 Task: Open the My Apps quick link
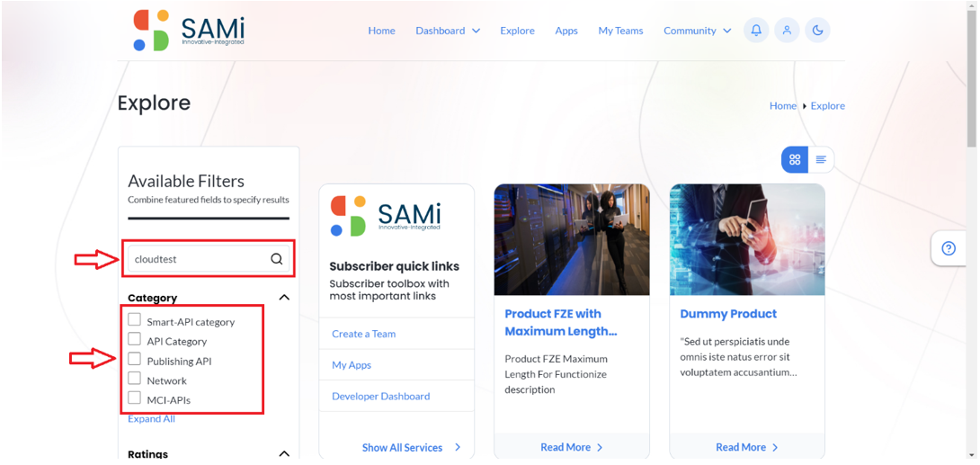coord(352,365)
